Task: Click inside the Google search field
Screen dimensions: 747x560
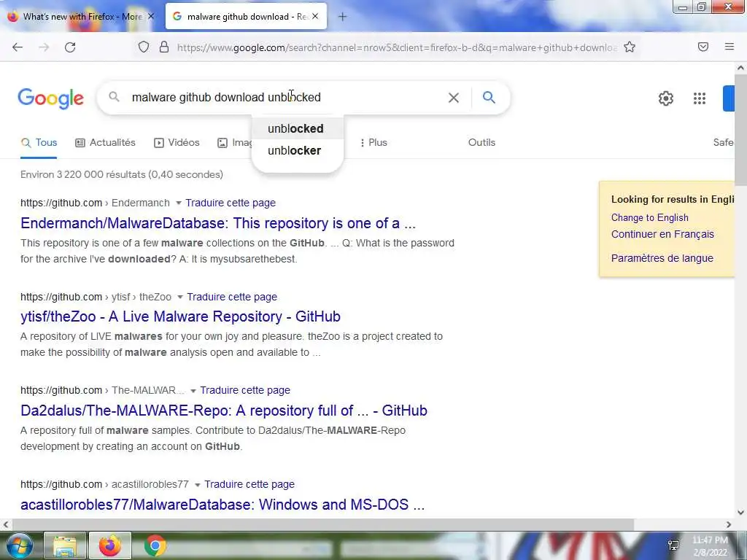Action: click(286, 98)
